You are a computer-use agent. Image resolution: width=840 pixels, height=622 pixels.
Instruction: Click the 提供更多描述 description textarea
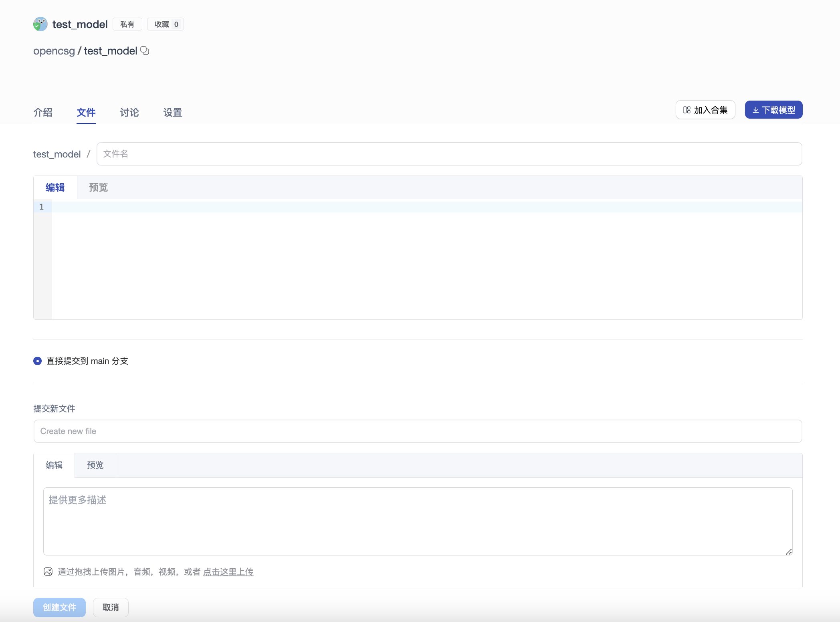[418, 521]
